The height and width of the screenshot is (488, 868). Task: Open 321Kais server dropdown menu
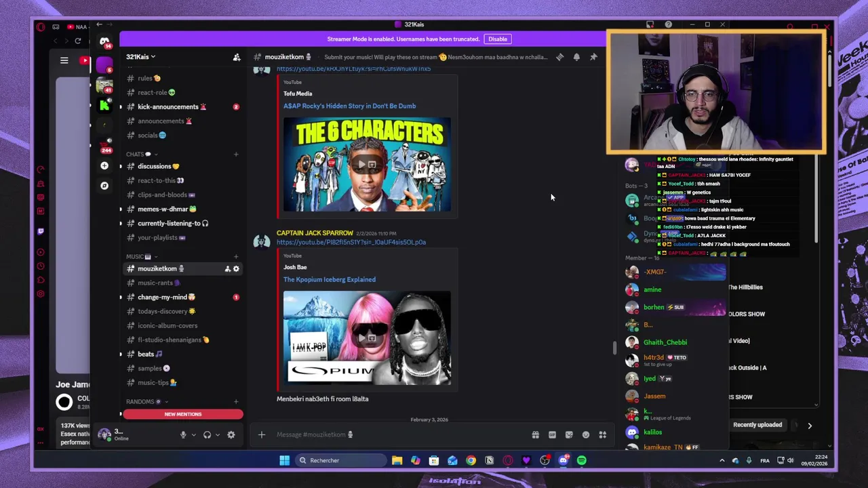pos(141,57)
